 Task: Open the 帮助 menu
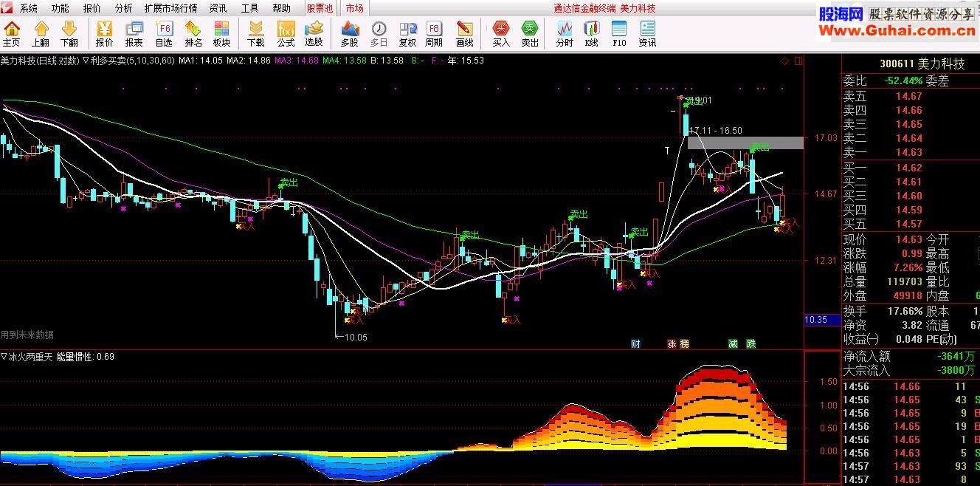pyautogui.click(x=281, y=8)
